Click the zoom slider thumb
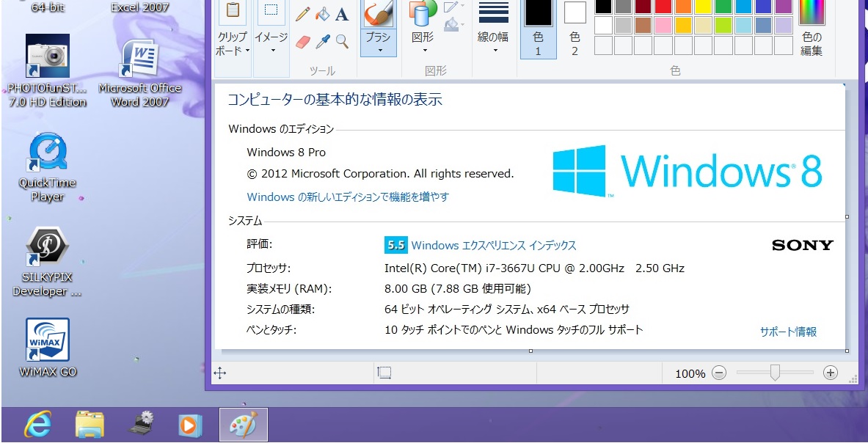The image size is (868, 443). (x=775, y=373)
